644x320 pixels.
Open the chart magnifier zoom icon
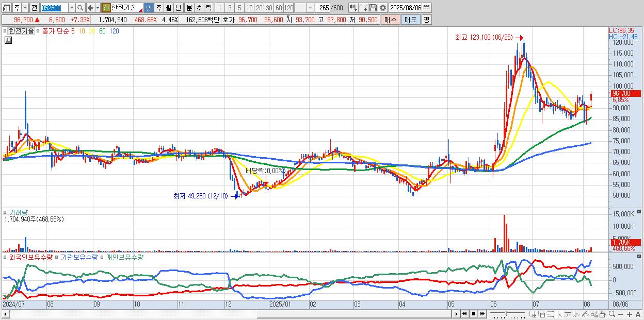pyautogui.click(x=611, y=314)
